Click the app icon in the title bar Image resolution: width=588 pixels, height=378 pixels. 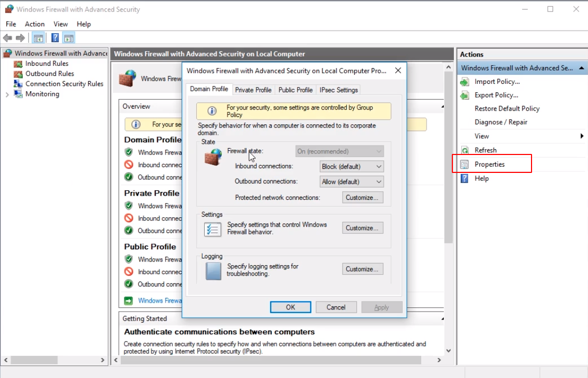[x=9, y=9]
